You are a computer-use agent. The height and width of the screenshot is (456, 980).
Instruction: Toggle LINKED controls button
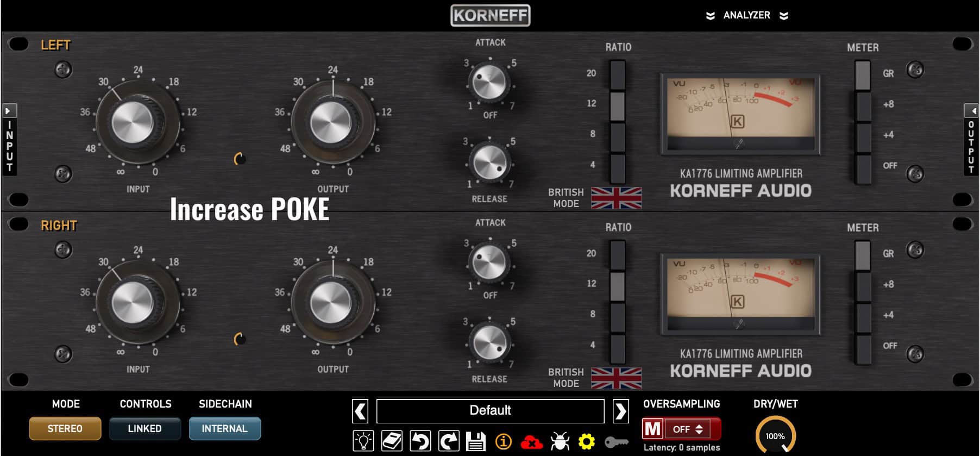[145, 428]
